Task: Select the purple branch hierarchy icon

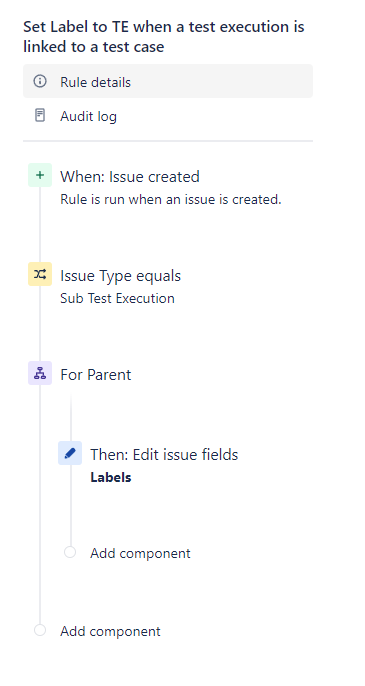Action: point(40,373)
